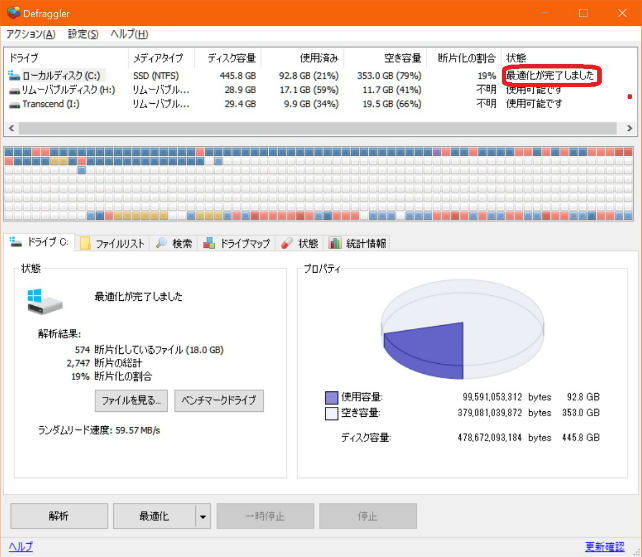Open the アクション(A) menu

pyautogui.click(x=31, y=34)
